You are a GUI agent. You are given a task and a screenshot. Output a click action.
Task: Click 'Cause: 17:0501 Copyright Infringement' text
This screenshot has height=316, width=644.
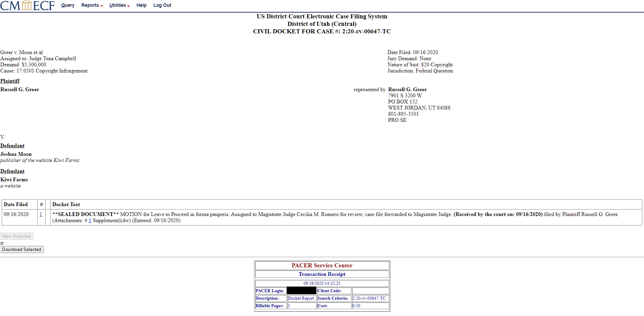pos(44,71)
